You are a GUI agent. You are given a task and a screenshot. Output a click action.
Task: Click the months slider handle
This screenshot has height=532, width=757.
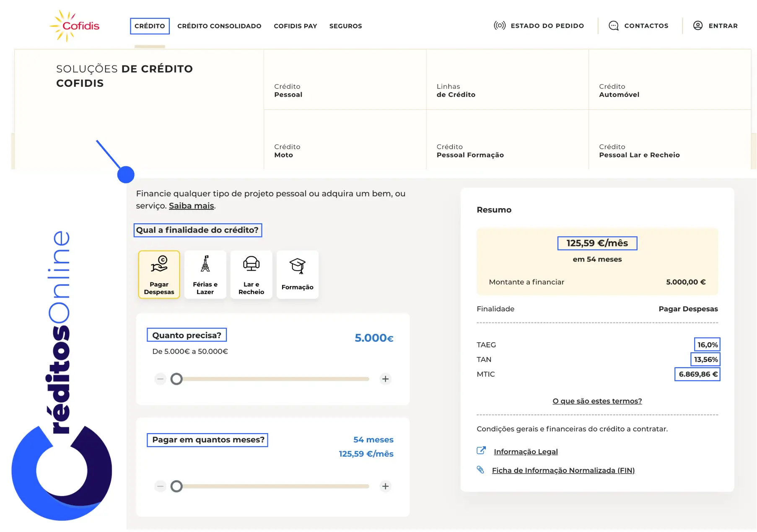click(176, 486)
